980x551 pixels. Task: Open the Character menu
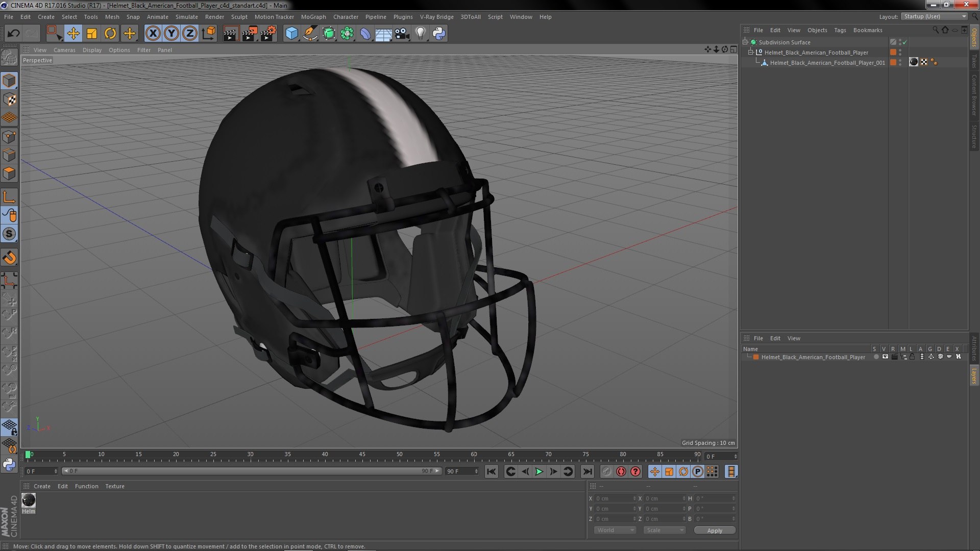click(346, 17)
